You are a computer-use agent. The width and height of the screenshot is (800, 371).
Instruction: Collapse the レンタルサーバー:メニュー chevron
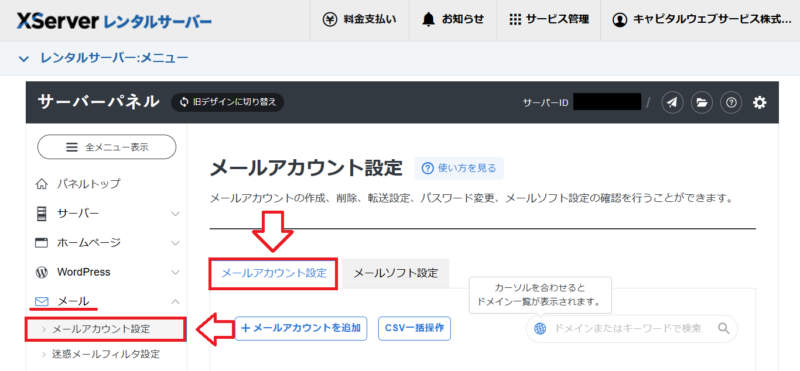23,59
